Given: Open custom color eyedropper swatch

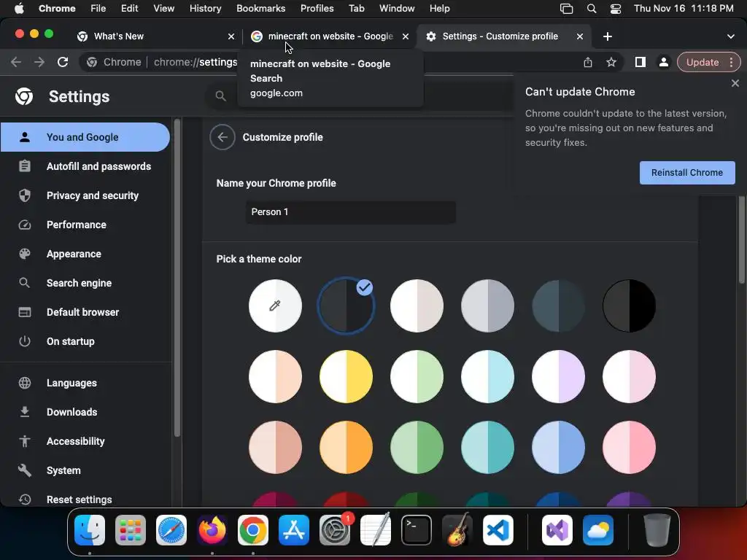Looking at the screenshot, I should (x=275, y=306).
